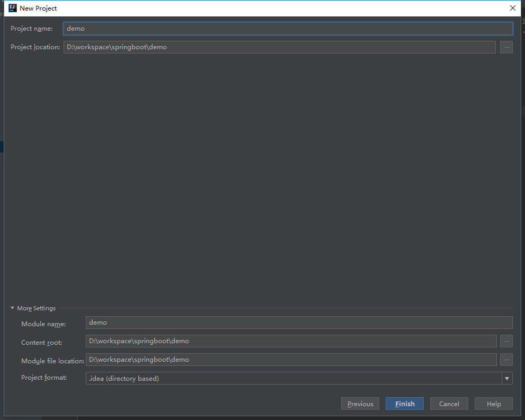
Task: Click the Module file location field
Action: pos(291,360)
